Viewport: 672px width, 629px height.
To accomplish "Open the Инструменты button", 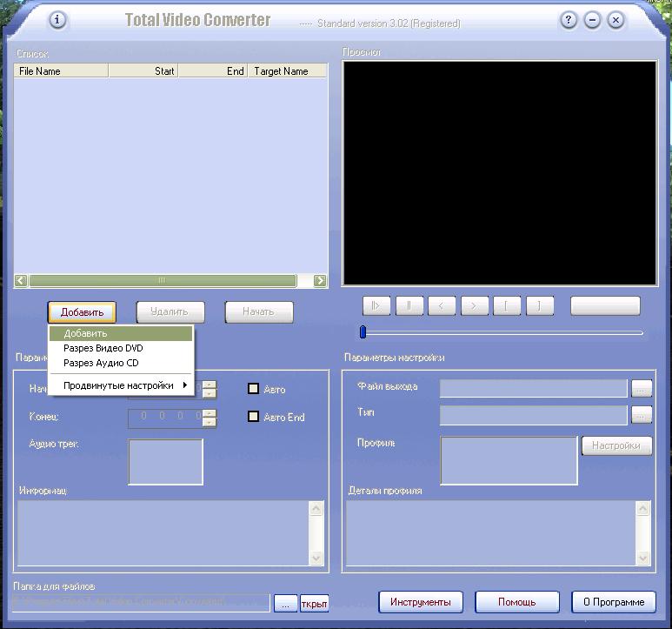I will 421,602.
